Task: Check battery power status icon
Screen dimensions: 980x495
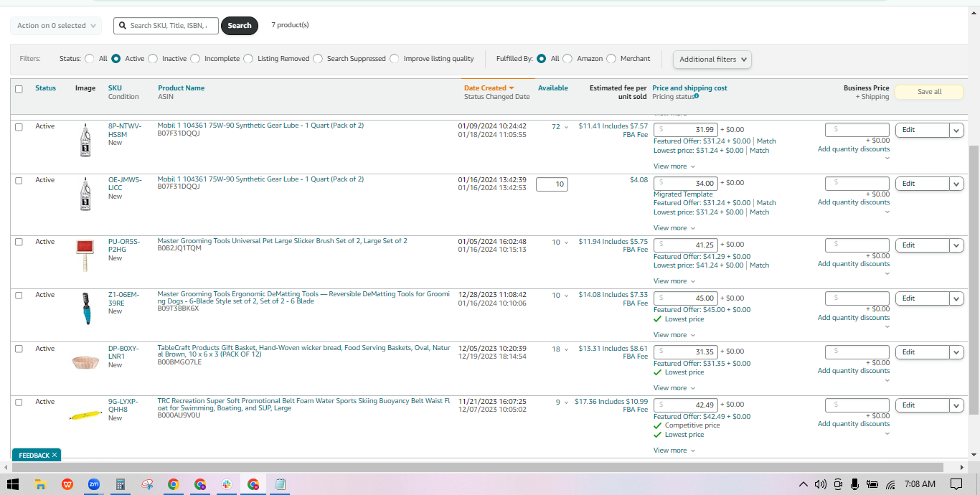Action: click(872, 484)
